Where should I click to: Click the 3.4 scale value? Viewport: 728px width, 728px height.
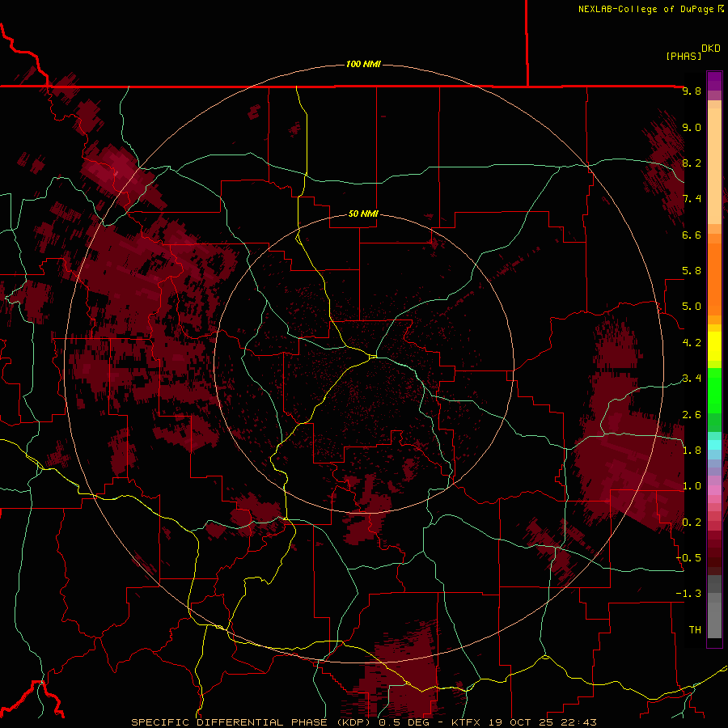click(x=692, y=379)
